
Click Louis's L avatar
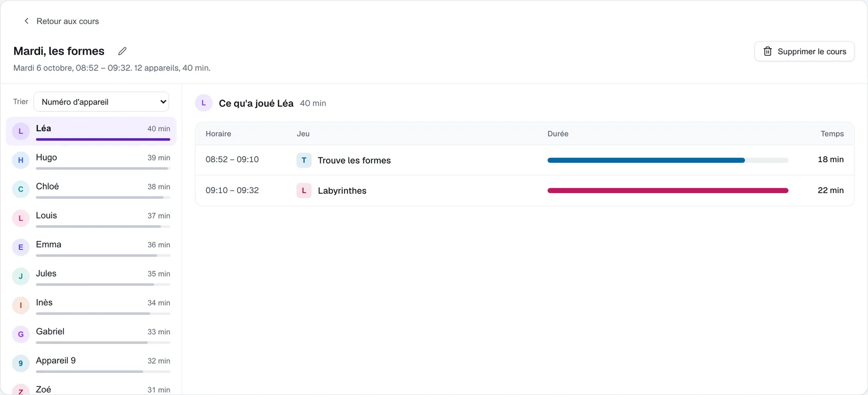pyautogui.click(x=21, y=218)
